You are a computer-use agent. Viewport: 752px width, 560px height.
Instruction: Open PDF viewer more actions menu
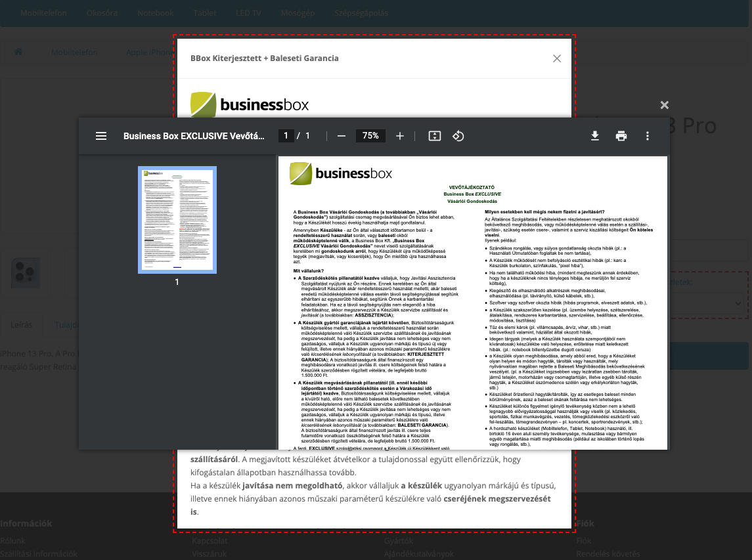[x=648, y=136]
